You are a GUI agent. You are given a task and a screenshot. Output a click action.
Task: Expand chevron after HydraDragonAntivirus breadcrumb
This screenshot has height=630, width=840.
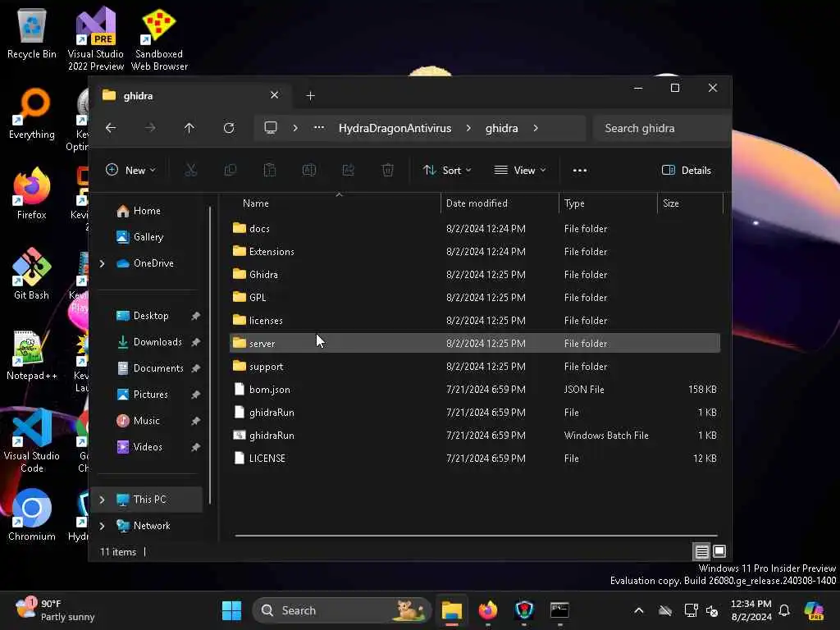click(468, 128)
